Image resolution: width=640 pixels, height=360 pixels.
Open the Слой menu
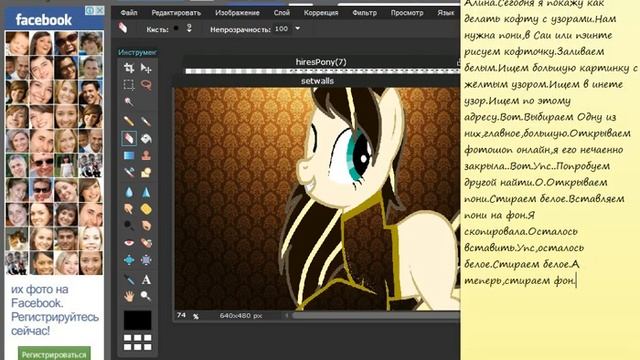[x=282, y=13]
